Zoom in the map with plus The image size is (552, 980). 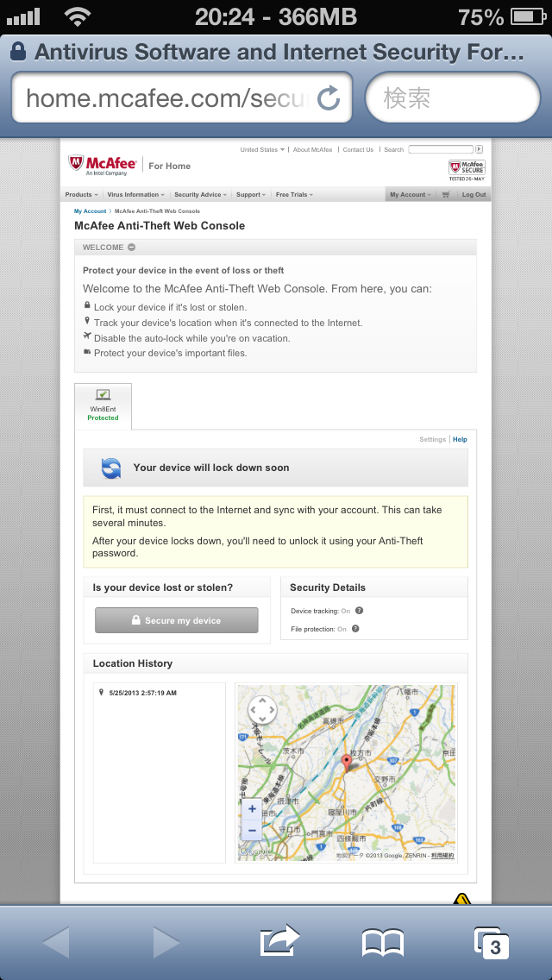252,808
